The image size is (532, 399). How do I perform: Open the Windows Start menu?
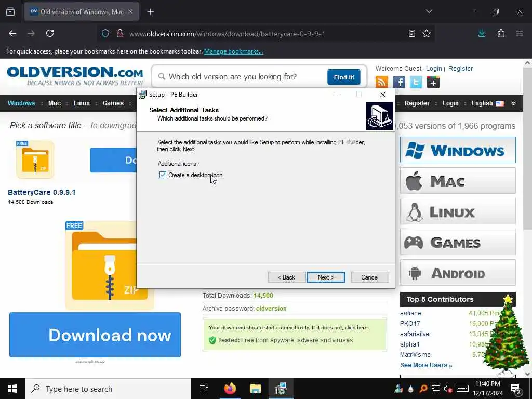coord(12,389)
